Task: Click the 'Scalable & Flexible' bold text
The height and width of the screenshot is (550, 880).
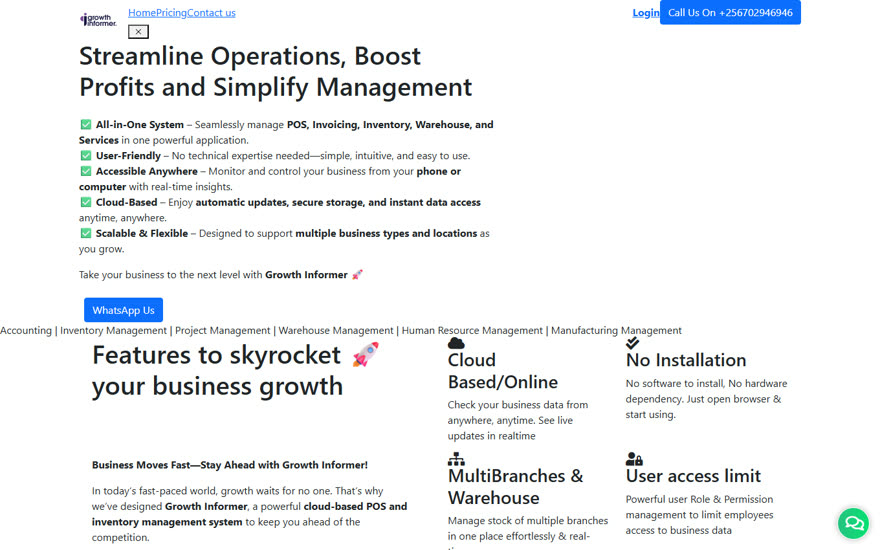Action: coord(141,233)
